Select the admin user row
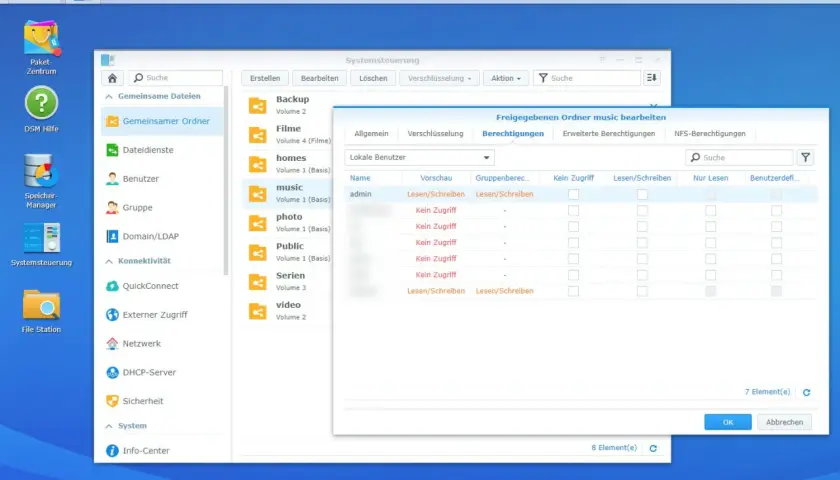Viewport: 840px width, 480px height. tap(581, 194)
